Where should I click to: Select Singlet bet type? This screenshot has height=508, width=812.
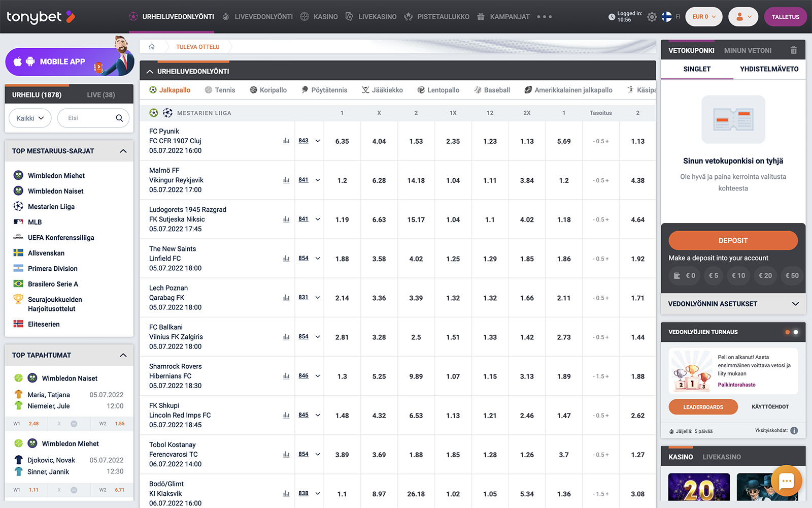(x=697, y=69)
